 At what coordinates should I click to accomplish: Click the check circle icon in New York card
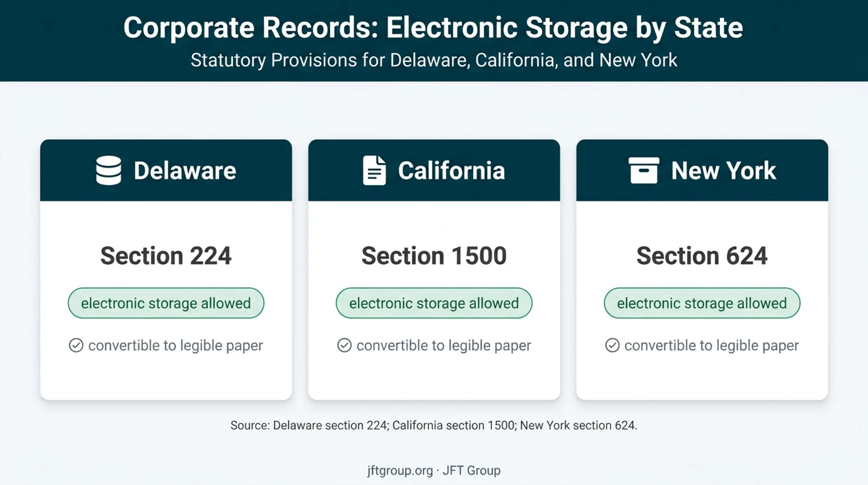tap(612, 345)
